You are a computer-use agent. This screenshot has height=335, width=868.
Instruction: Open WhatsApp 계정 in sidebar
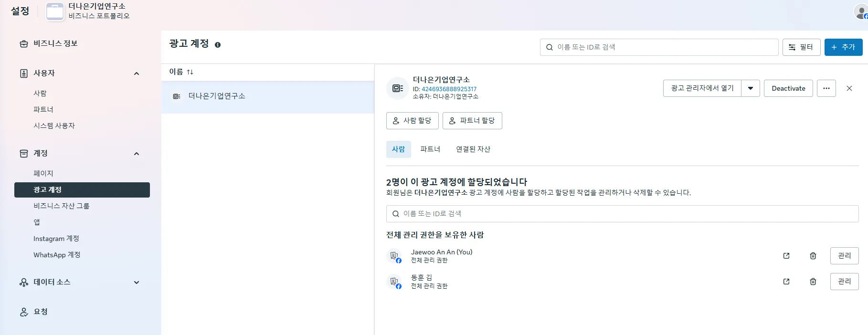click(x=57, y=255)
